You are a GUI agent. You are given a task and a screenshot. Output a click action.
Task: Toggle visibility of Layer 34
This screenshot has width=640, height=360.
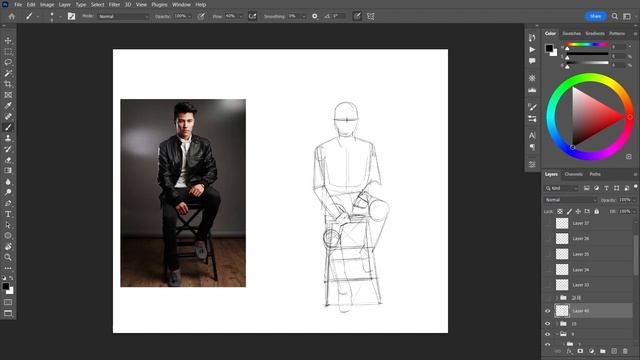pos(547,269)
